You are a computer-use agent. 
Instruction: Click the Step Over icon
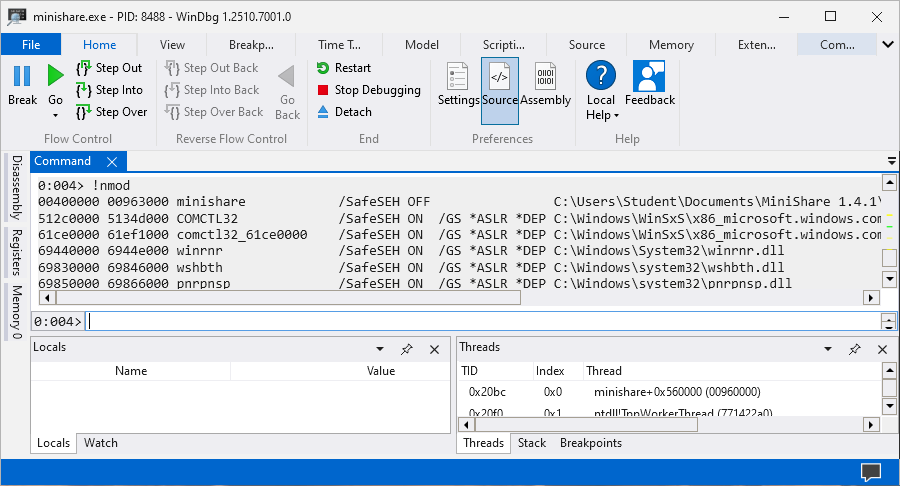84,112
